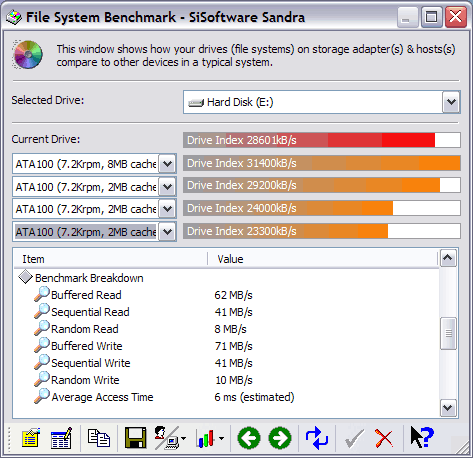Cancel with the red X toolbar icon
The height and width of the screenshot is (458, 473).
tap(384, 439)
